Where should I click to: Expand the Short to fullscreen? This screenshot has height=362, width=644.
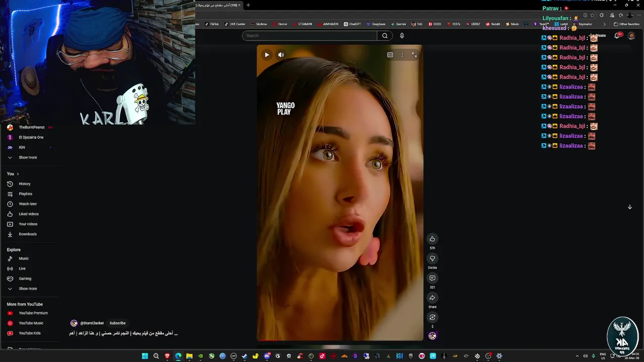click(x=414, y=55)
